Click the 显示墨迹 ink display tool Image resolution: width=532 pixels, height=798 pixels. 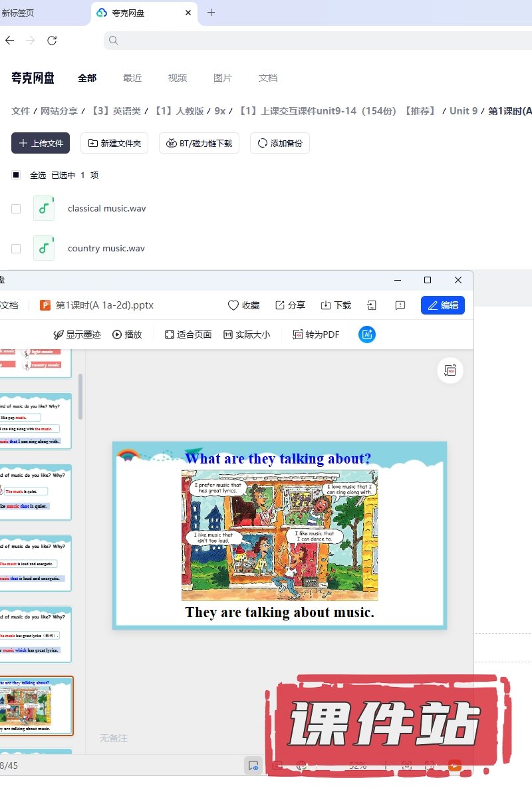pos(77,334)
